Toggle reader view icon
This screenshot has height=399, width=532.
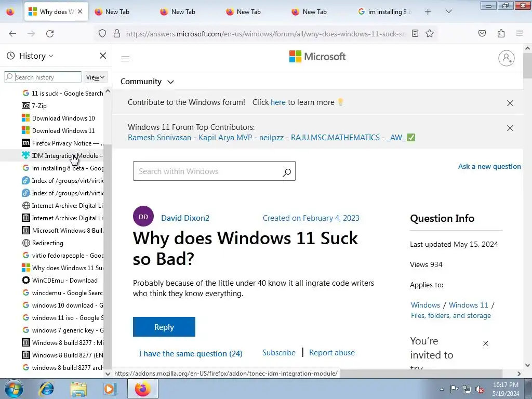415,33
